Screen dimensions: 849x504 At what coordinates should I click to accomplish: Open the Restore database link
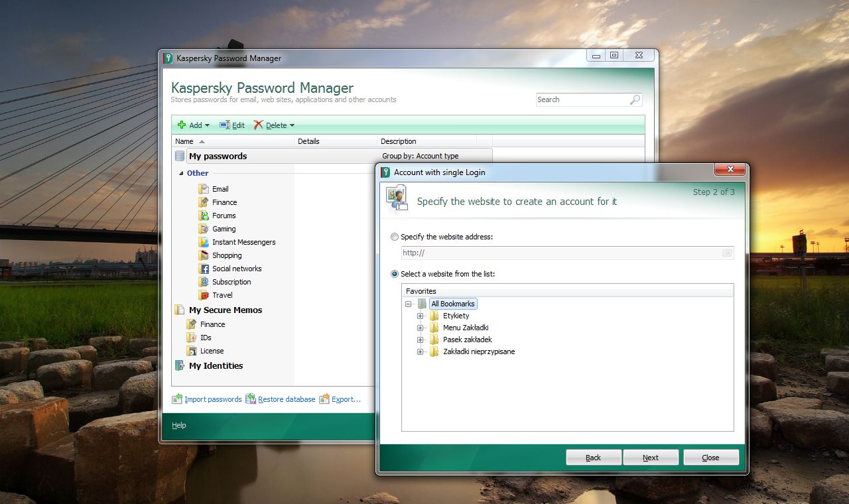click(x=287, y=399)
